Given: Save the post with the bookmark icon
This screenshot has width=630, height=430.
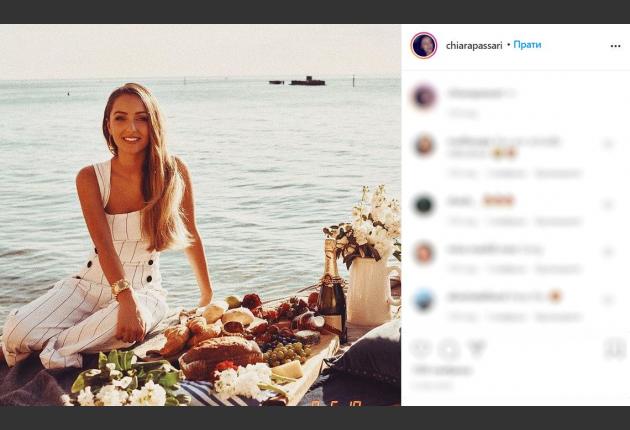Looking at the screenshot, I should tap(615, 349).
